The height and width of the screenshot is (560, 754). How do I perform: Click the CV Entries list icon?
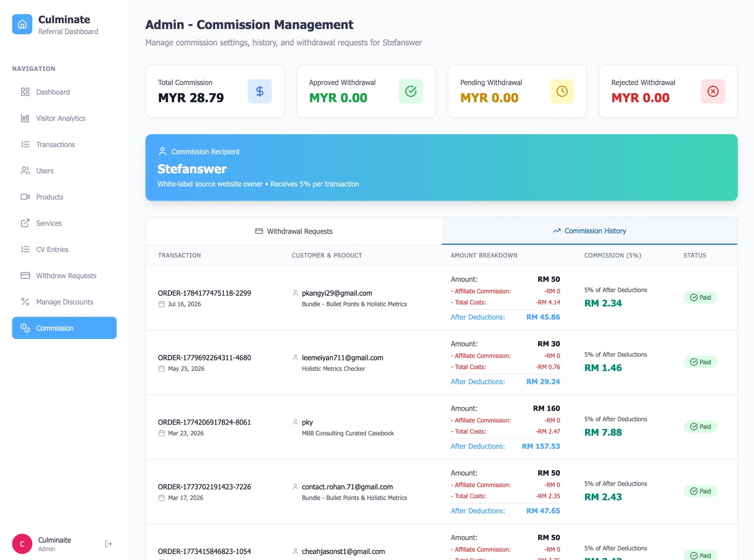click(25, 250)
